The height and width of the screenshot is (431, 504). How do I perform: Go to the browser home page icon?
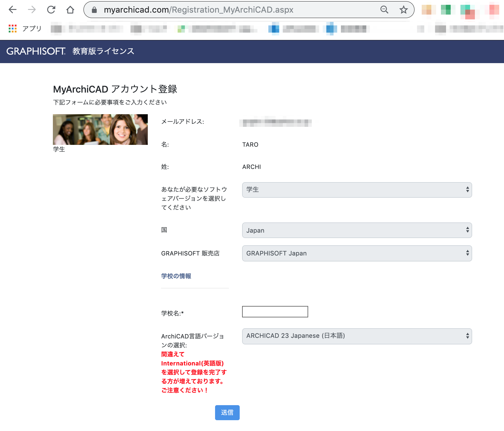tap(70, 10)
